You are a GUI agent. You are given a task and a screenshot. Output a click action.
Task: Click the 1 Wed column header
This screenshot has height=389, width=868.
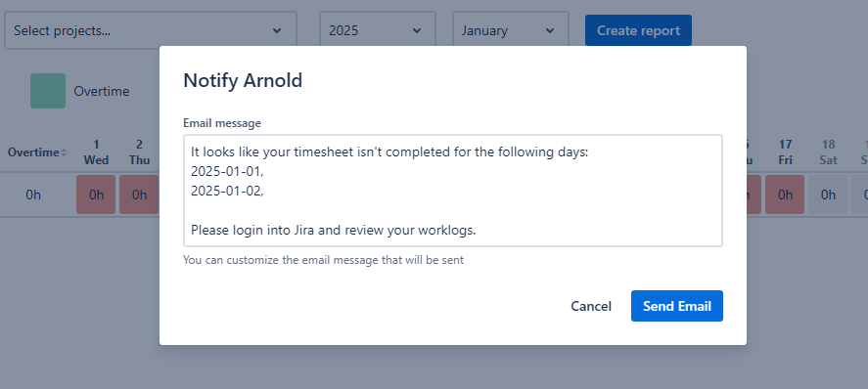pyautogui.click(x=96, y=152)
